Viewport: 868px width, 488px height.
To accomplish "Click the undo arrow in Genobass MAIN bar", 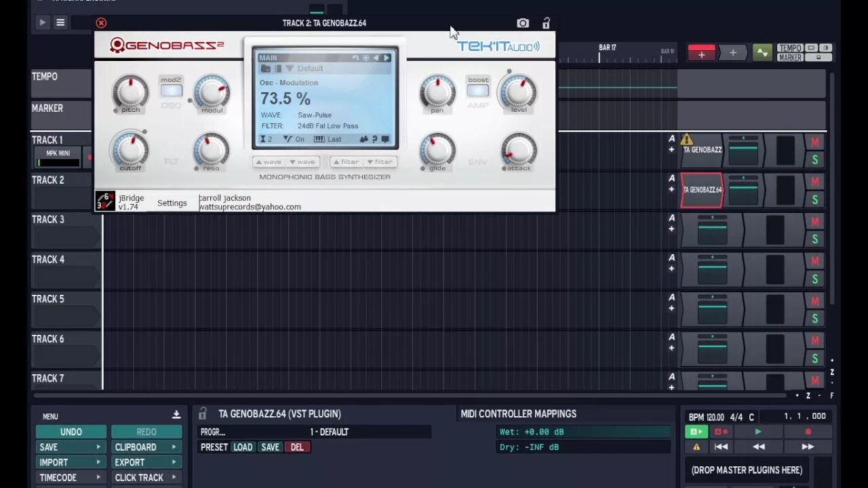I will (x=355, y=58).
